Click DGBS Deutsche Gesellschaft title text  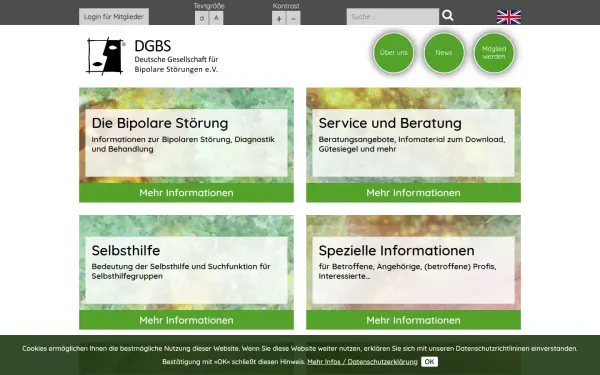tap(176, 56)
